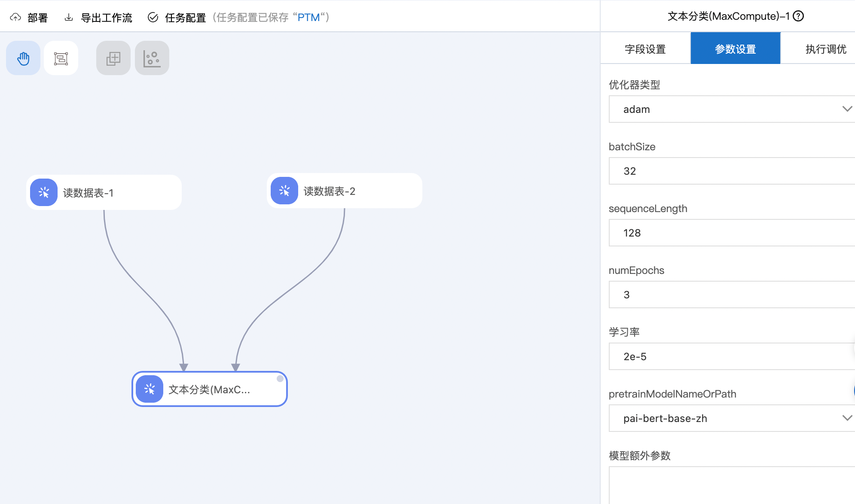Viewport: 855px width, 504px height.
Task: Open the 优化器类型 adam dropdown
Action: (732, 109)
